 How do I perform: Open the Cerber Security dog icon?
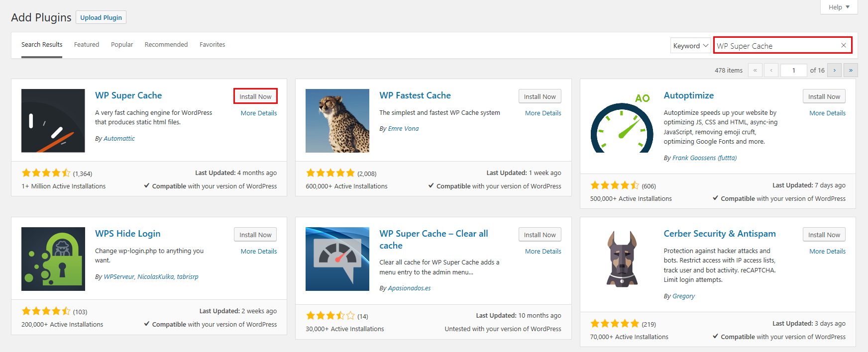(622, 259)
